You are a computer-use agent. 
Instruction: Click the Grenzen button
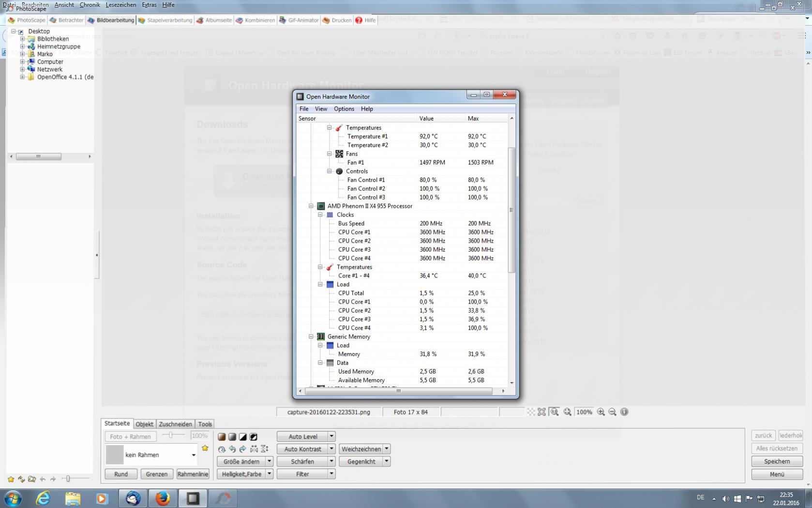point(157,474)
